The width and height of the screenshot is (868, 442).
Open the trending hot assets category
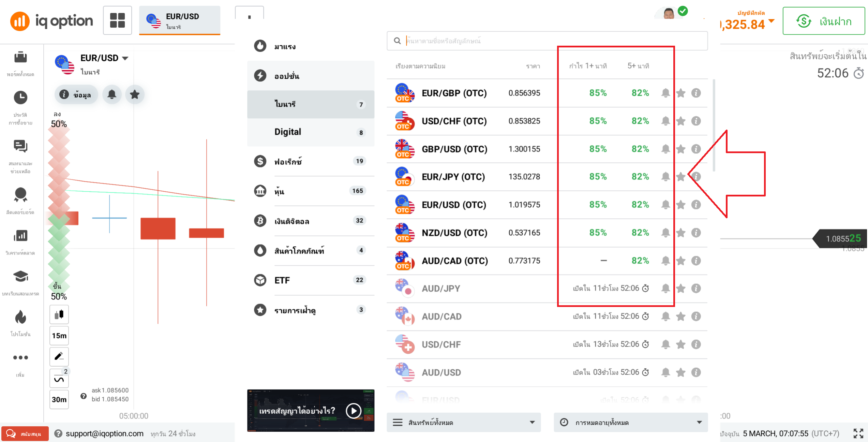[311, 46]
